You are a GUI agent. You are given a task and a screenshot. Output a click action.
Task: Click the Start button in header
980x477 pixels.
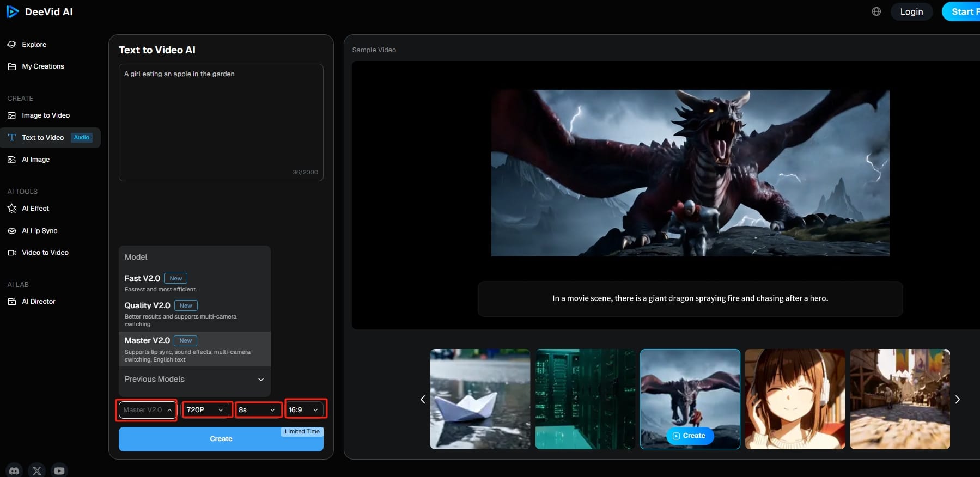(x=962, y=11)
